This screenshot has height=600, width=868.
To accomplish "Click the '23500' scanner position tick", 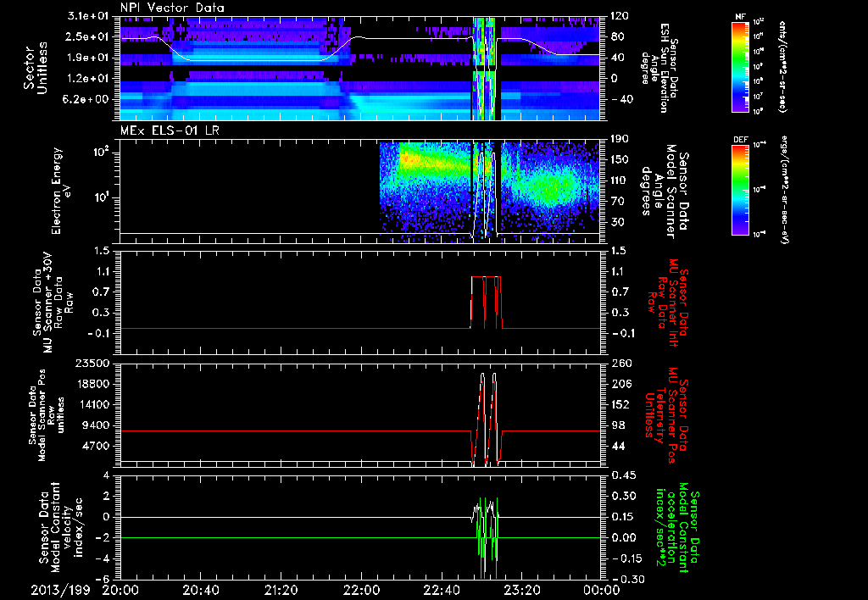I will [x=92, y=363].
